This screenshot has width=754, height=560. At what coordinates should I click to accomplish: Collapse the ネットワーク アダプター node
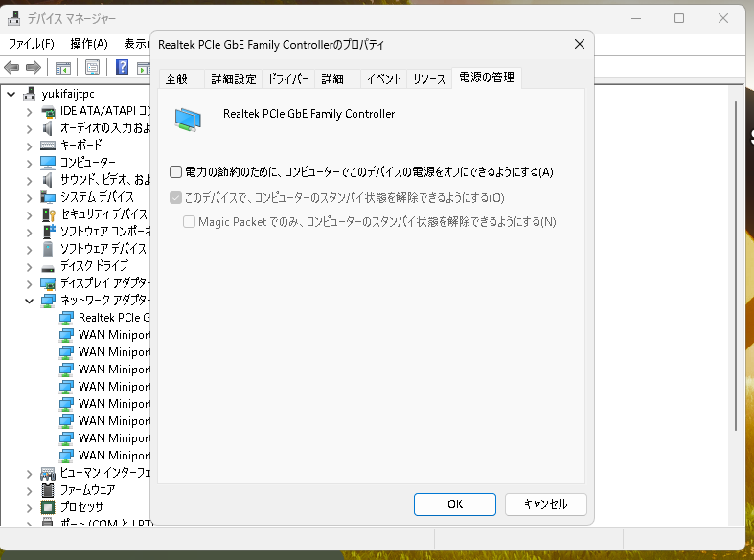(x=30, y=302)
